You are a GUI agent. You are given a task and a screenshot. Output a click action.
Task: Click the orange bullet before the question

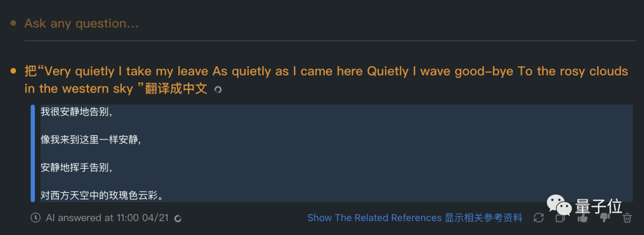14,72
